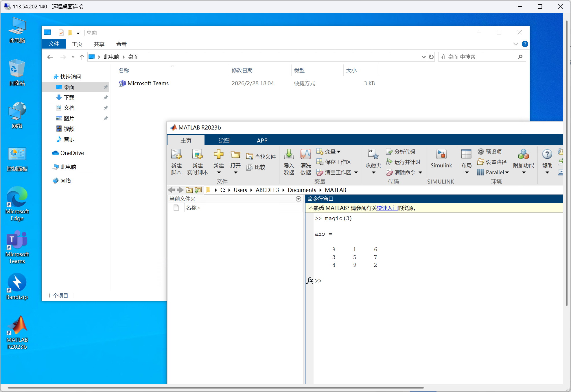
Task: Open Current Folder panel actions menu
Action: coord(299,199)
